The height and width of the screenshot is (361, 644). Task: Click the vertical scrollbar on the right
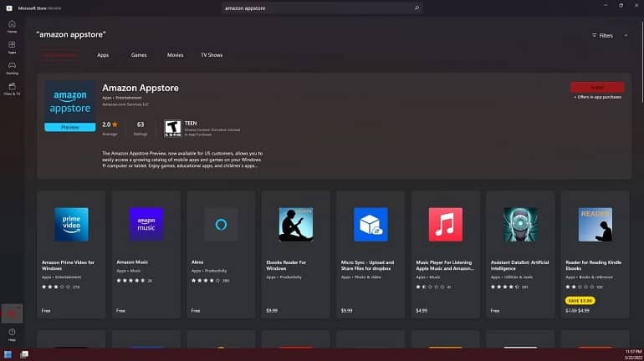[641, 62]
